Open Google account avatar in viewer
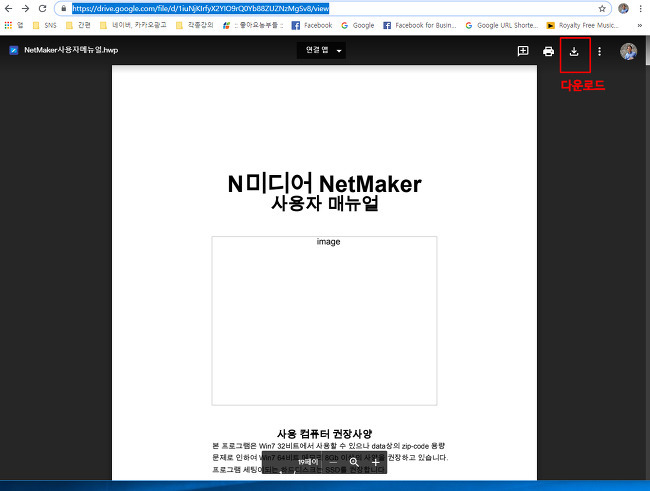The height and width of the screenshot is (491, 650). click(x=628, y=51)
